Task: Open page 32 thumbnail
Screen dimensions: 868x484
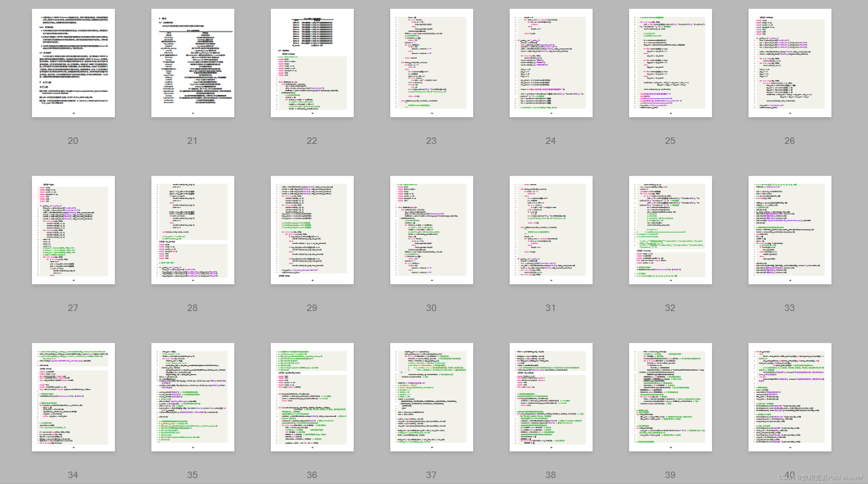Action: (670, 230)
